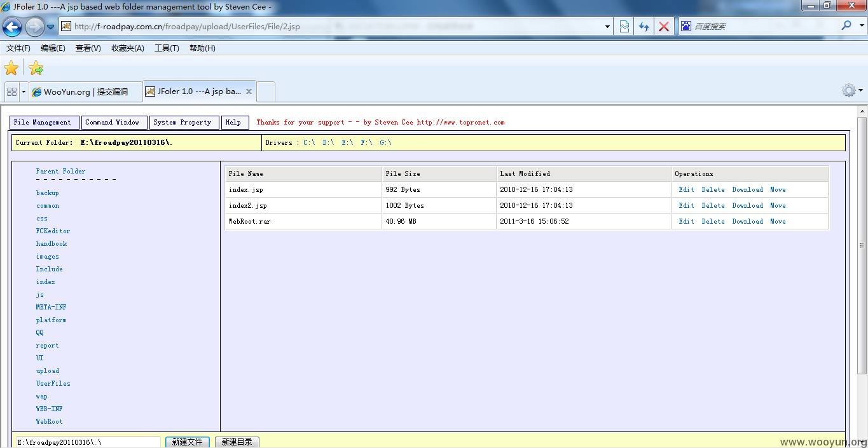Image resolution: width=868 pixels, height=448 pixels.
Task: Open the 文件(F) menu
Action: point(18,48)
